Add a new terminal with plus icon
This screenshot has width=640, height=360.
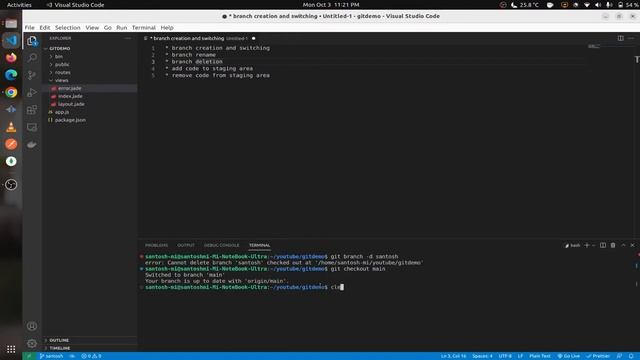click(x=587, y=245)
